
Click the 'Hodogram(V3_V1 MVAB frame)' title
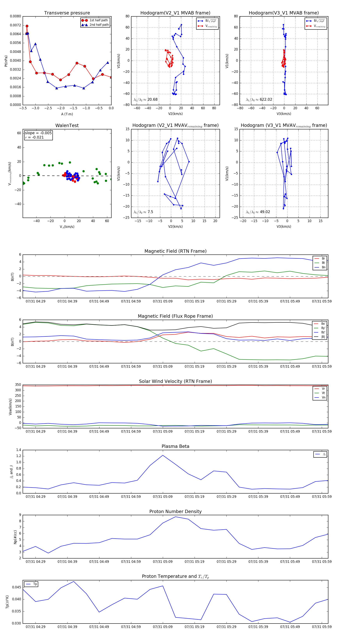click(x=284, y=13)
